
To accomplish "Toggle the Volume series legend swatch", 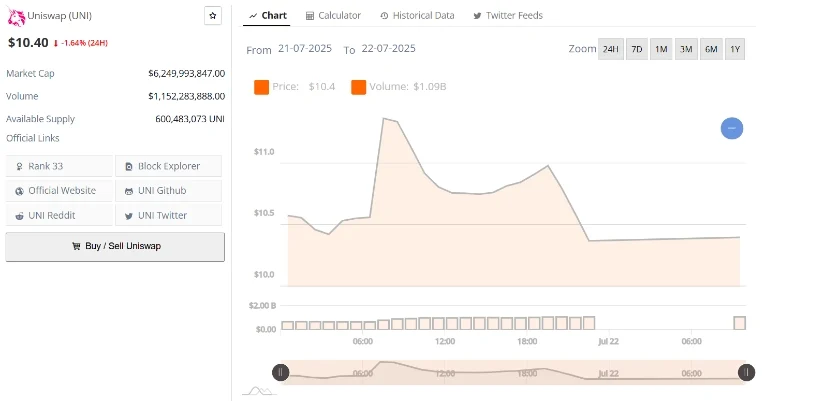I will [358, 87].
